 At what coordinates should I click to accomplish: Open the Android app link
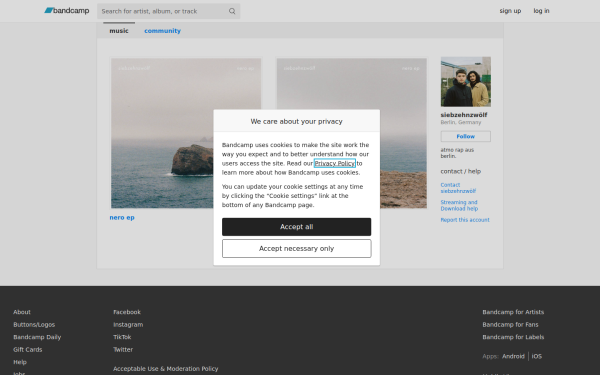pyautogui.click(x=513, y=356)
